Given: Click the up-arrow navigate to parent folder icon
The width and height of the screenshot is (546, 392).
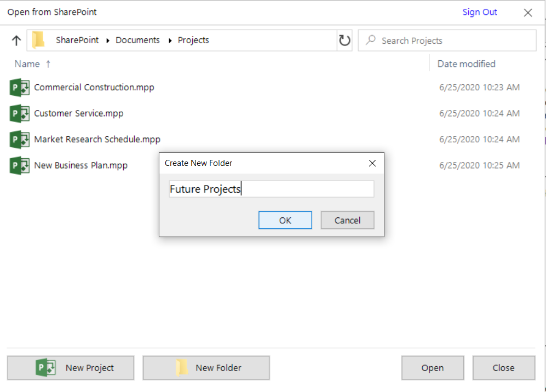Looking at the screenshot, I should coord(16,41).
